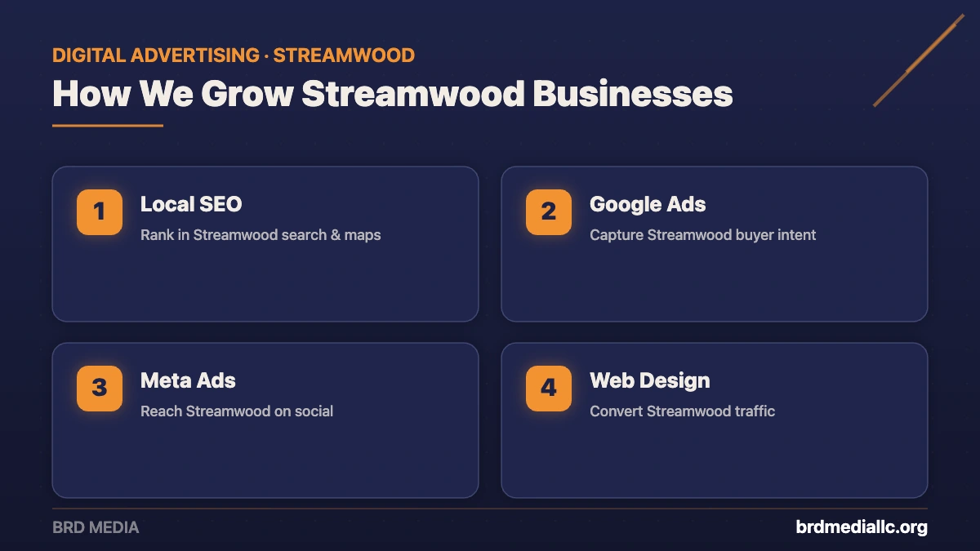The height and width of the screenshot is (551, 980).
Task: Select the 'Local SEO' heading
Action: pos(191,204)
